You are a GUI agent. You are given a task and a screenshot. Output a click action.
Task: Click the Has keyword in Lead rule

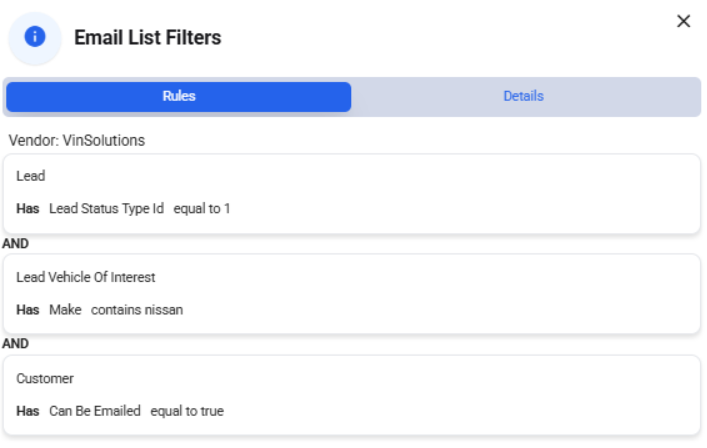(28, 209)
